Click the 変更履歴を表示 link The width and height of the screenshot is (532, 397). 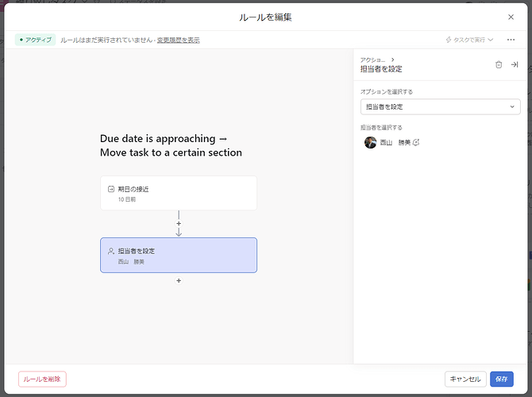click(178, 40)
